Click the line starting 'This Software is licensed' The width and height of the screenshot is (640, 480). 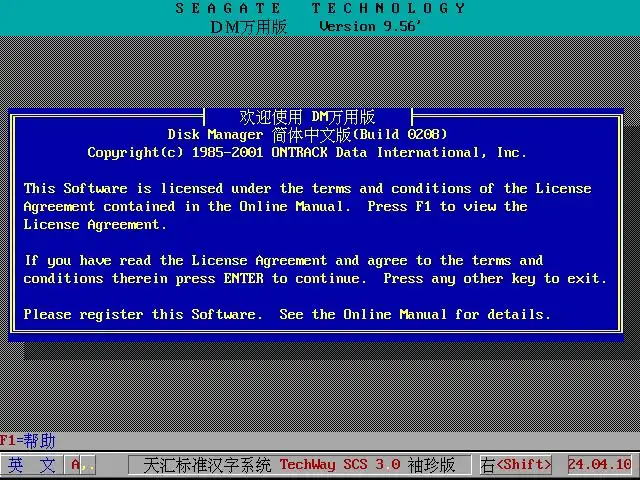coord(307,189)
